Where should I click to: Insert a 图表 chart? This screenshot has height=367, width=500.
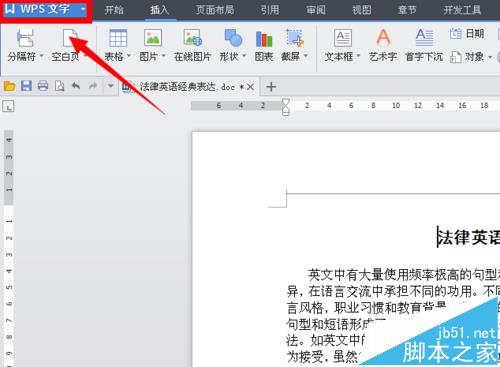pos(264,45)
